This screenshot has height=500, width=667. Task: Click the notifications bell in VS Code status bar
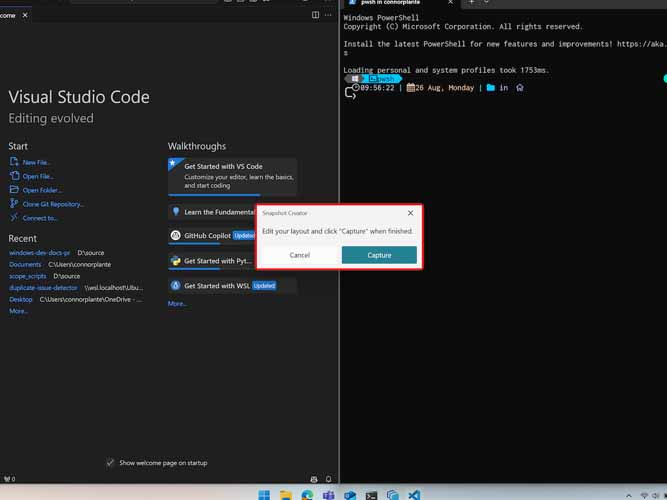pyautogui.click(x=328, y=479)
